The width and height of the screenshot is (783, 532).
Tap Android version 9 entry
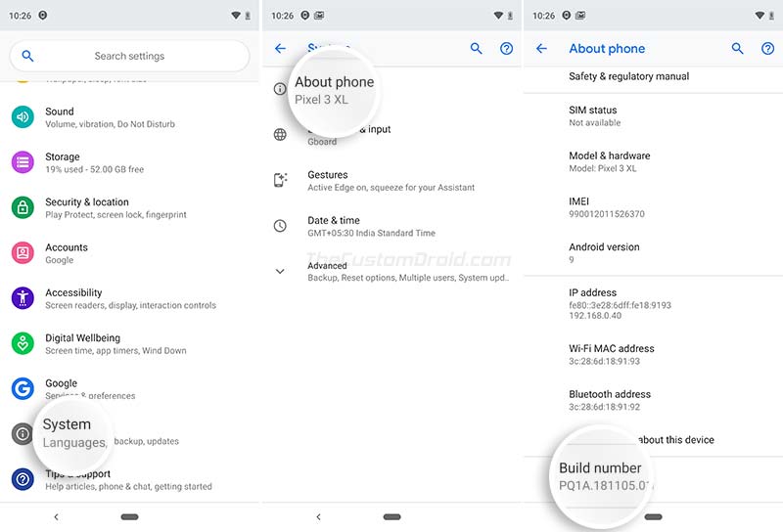tap(653, 252)
